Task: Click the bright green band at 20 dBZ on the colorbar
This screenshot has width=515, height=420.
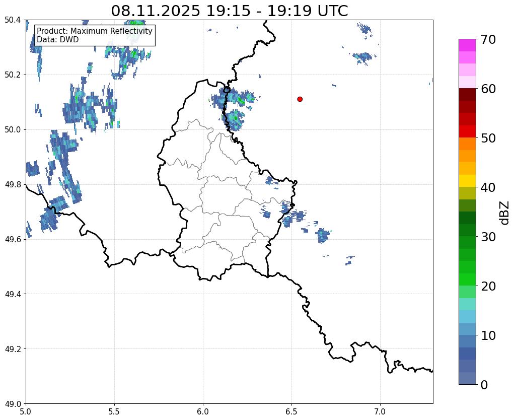Action: [x=467, y=279]
